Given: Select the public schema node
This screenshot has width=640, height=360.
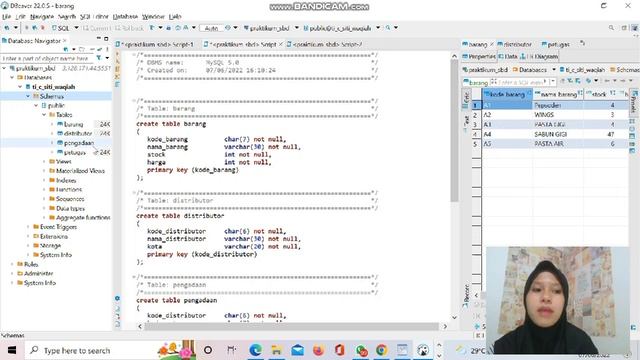Looking at the screenshot, I should [x=56, y=105].
